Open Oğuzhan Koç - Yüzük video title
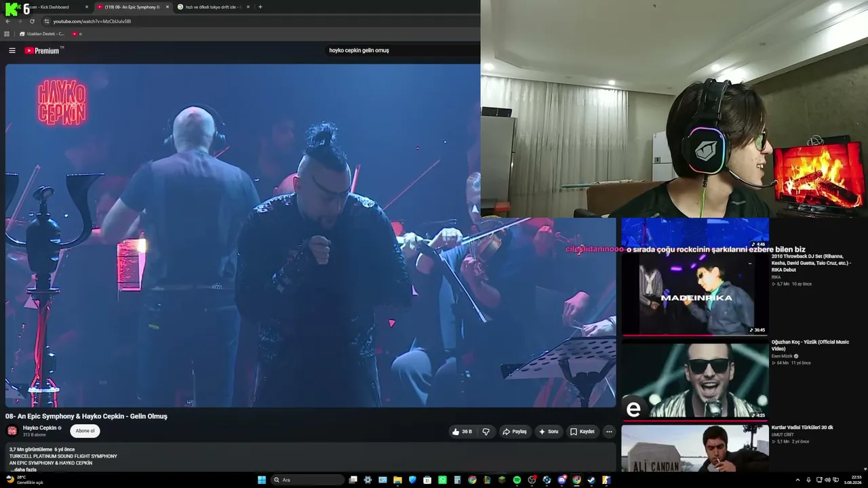This screenshot has width=868, height=488. (x=810, y=345)
